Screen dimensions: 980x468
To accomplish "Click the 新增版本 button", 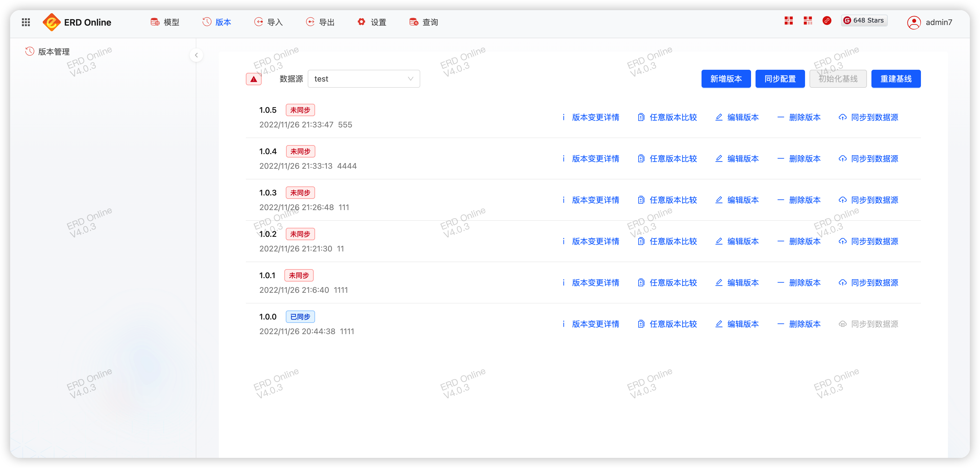I will click(x=725, y=79).
